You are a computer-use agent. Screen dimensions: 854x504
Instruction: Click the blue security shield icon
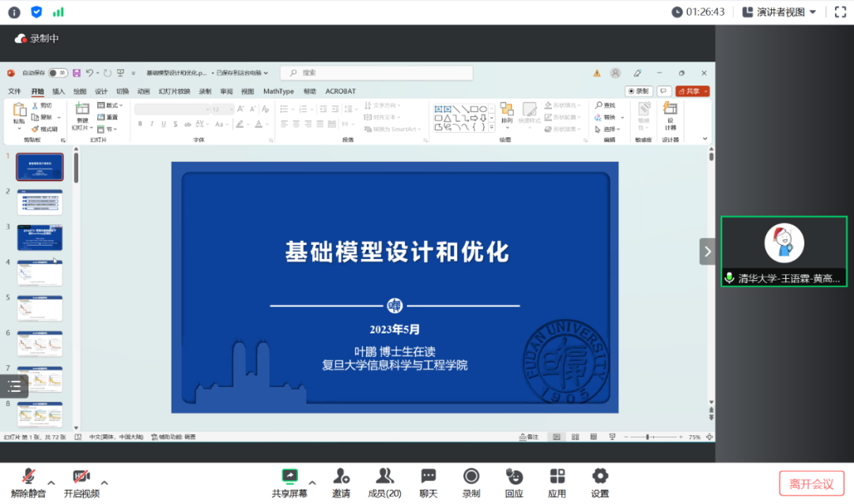pyautogui.click(x=36, y=12)
